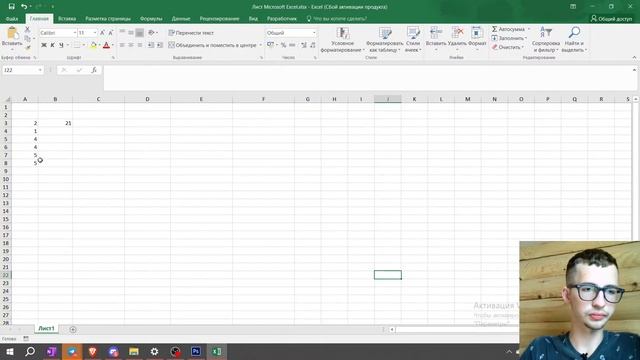Click Delete cells (Удалить) icon
640x360 pixels.
(457, 33)
